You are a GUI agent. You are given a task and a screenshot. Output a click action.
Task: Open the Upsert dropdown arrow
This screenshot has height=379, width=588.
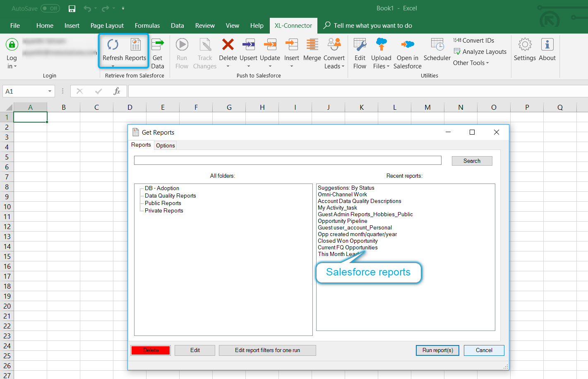click(249, 66)
